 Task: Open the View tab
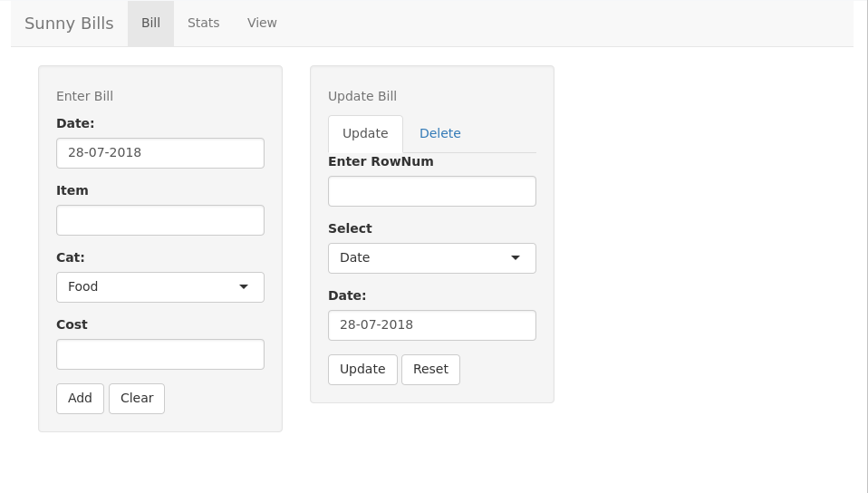coord(262,24)
